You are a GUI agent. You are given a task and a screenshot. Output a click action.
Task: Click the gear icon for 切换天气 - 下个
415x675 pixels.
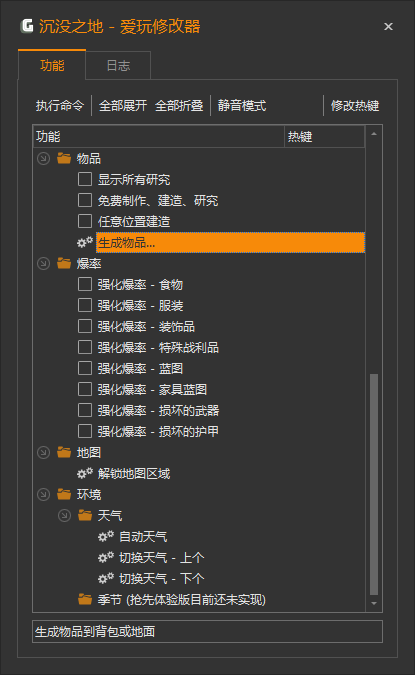pyautogui.click(x=106, y=579)
